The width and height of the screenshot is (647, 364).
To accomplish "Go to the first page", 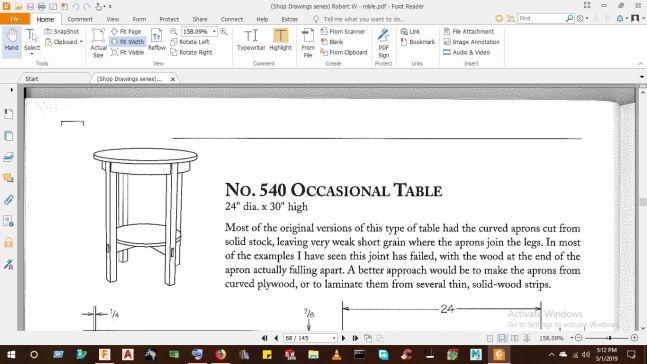I will coord(264,338).
